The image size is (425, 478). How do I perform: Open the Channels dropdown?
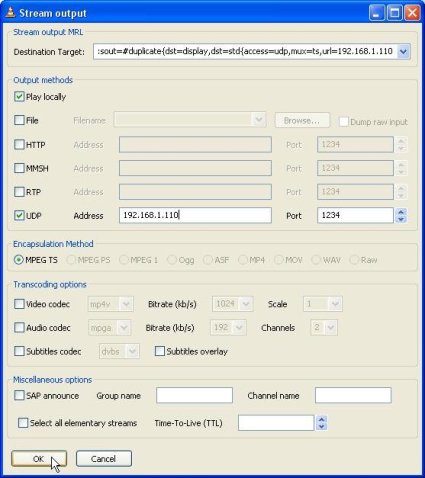pyautogui.click(x=324, y=327)
